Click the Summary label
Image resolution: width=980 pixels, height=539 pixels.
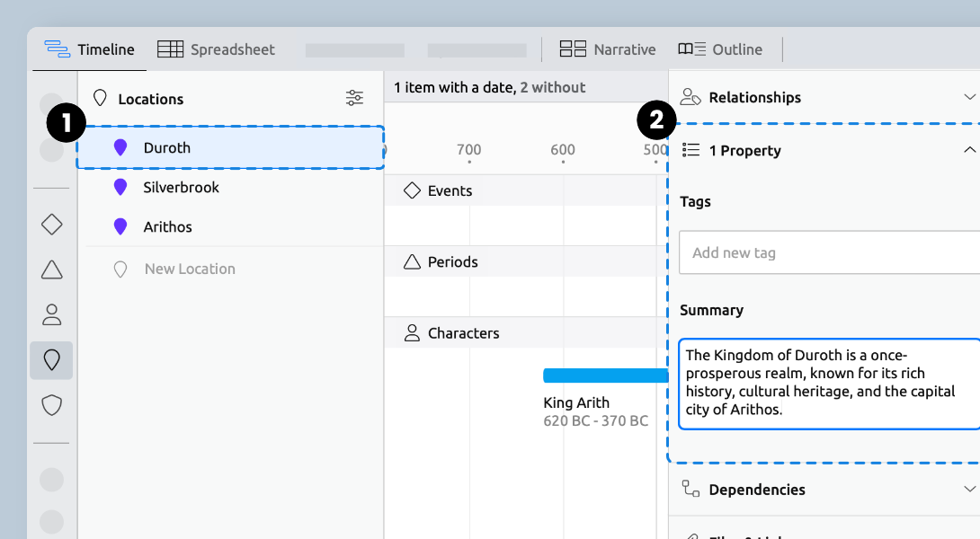pyautogui.click(x=711, y=311)
